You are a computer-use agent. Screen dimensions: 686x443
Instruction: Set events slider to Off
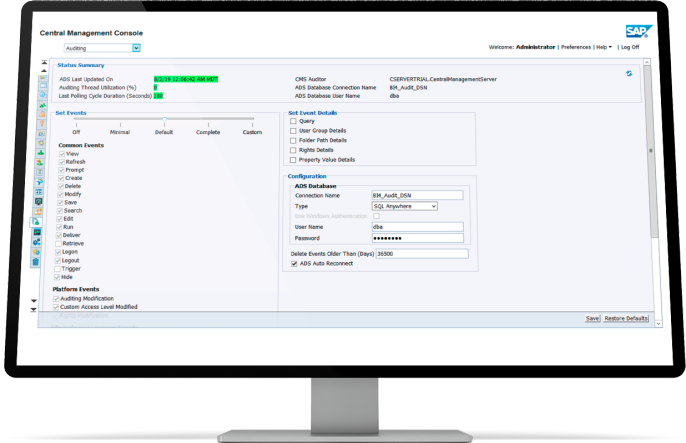point(76,132)
